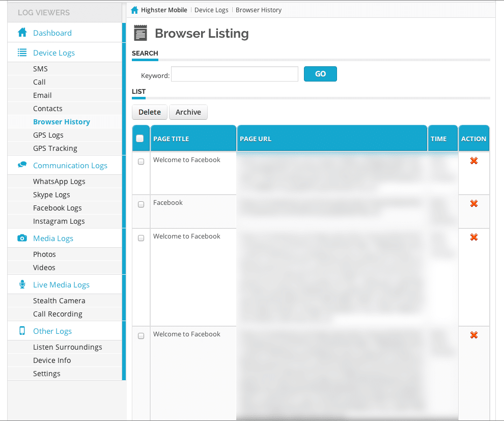Click the Delete button
Viewport: 504px width, 421px height.
pyautogui.click(x=150, y=112)
